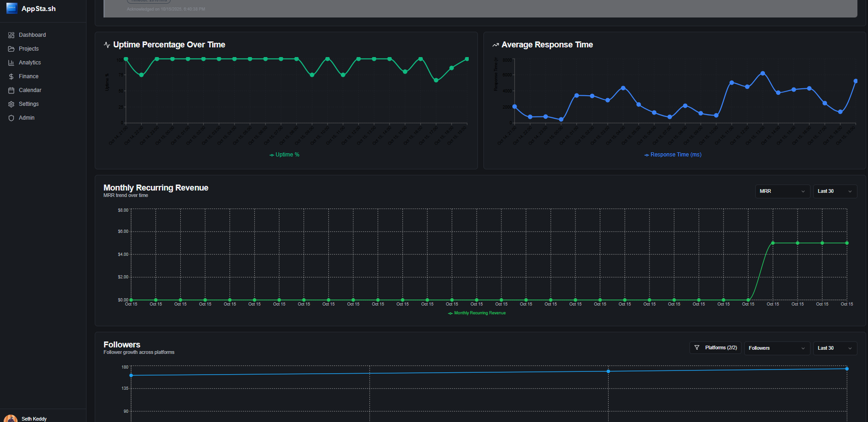868x422 pixels.
Task: Open the Followers metric dropdown
Action: [x=776, y=348]
